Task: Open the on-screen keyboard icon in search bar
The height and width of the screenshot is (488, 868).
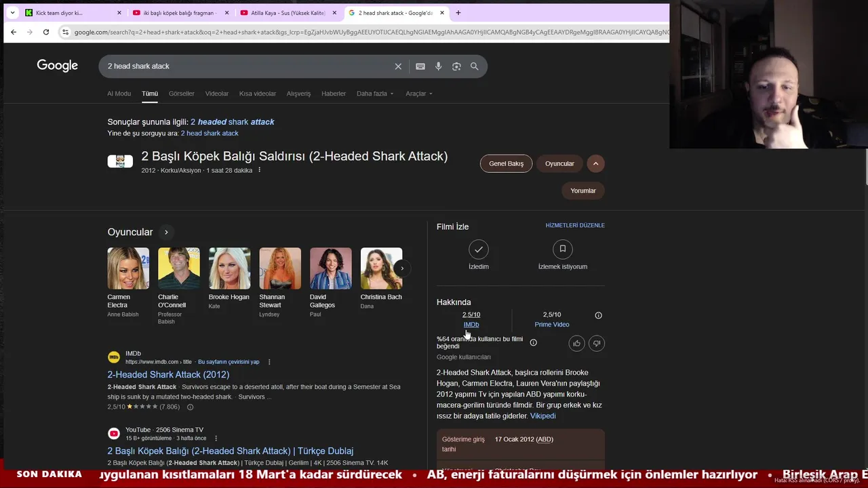Action: (x=420, y=66)
